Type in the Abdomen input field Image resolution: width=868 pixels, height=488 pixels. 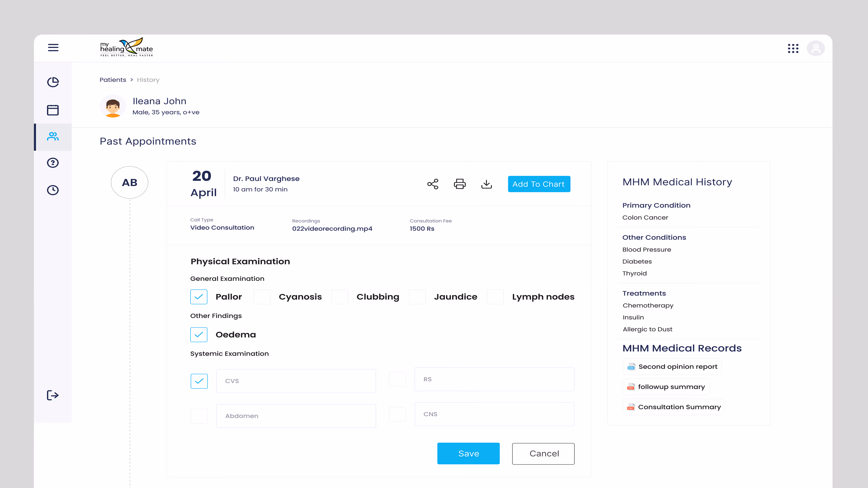point(296,416)
